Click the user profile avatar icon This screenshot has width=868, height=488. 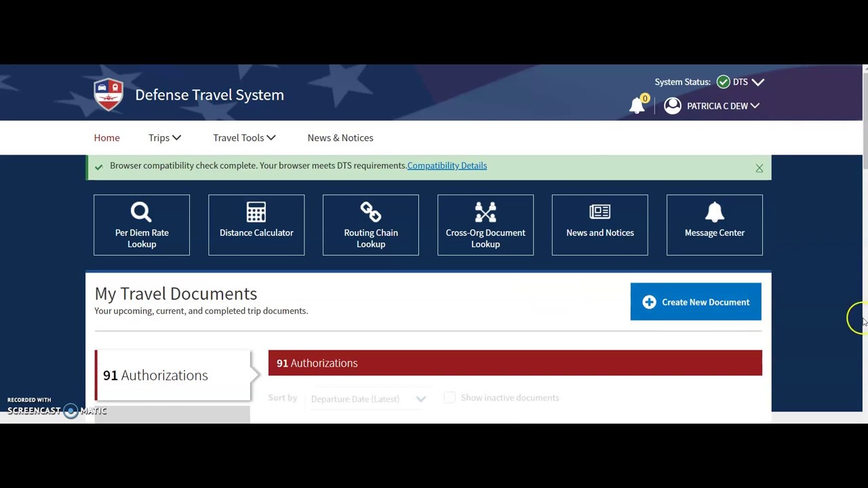672,106
